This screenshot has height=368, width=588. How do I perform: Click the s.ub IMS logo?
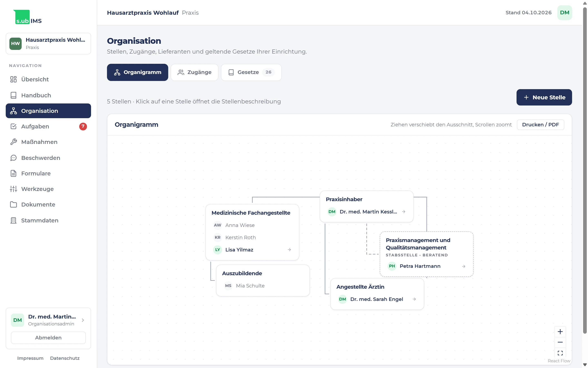(x=27, y=17)
